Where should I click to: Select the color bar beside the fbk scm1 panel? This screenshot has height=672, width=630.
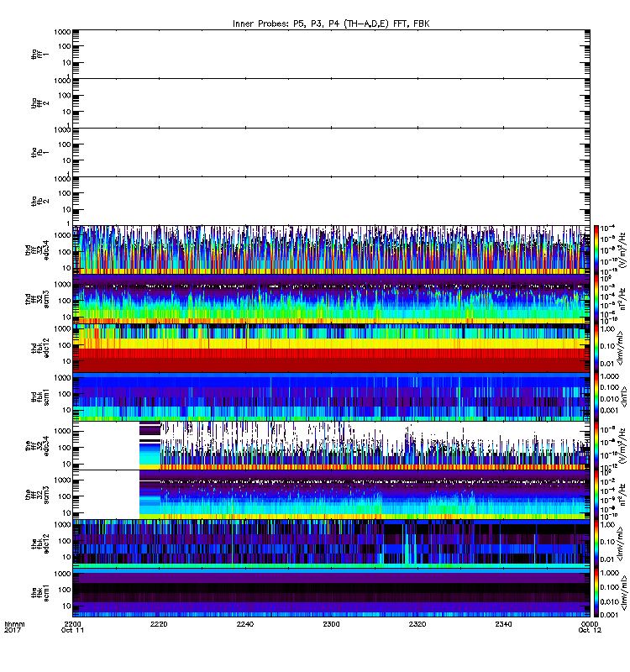coord(596,594)
